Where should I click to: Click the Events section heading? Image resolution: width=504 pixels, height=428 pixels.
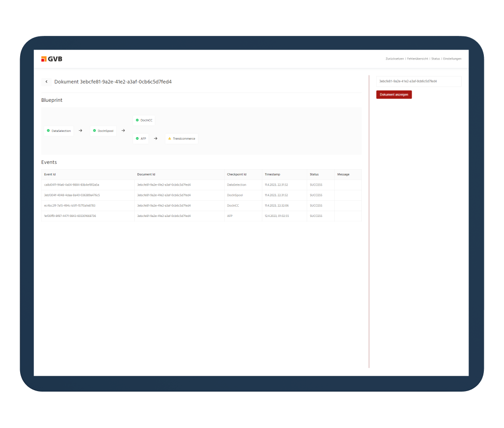(x=49, y=162)
